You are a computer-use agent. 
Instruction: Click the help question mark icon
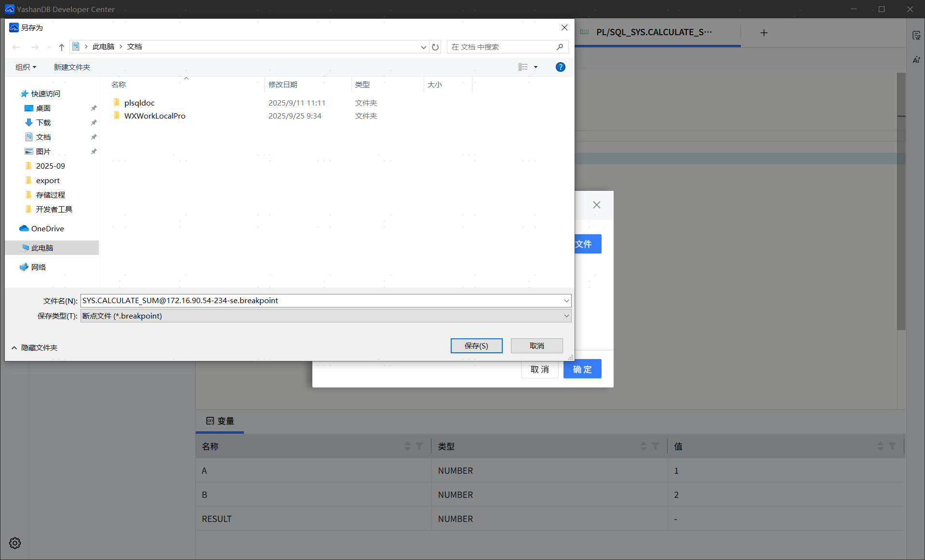560,67
